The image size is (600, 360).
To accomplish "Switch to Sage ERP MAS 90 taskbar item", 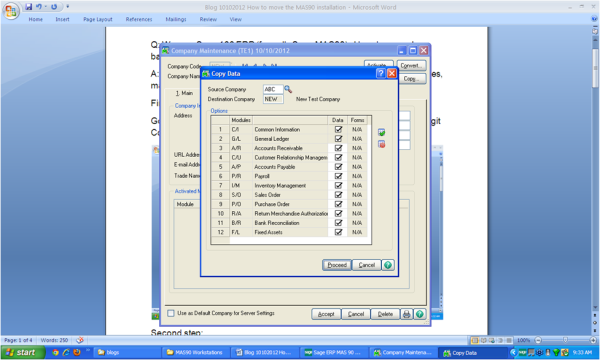I will pyautogui.click(x=333, y=352).
